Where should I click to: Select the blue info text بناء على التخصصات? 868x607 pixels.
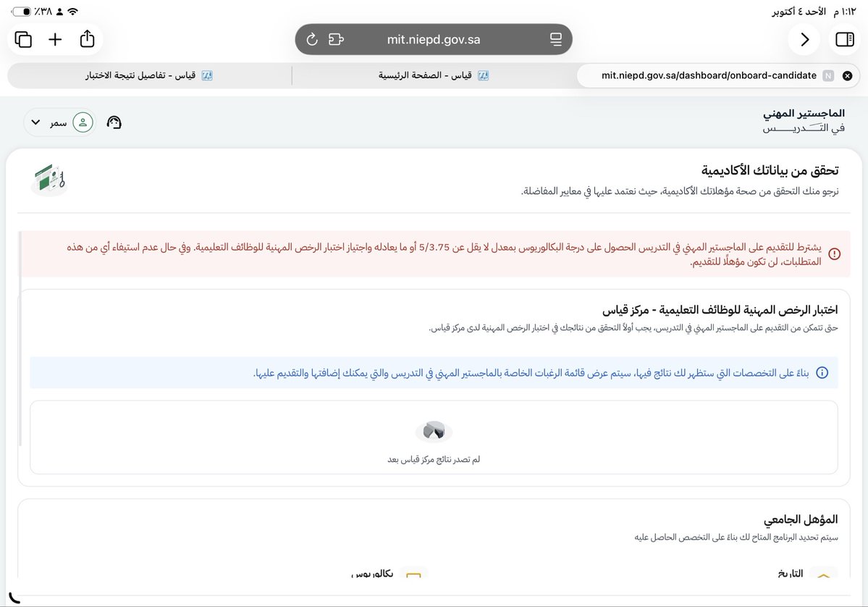coord(531,373)
